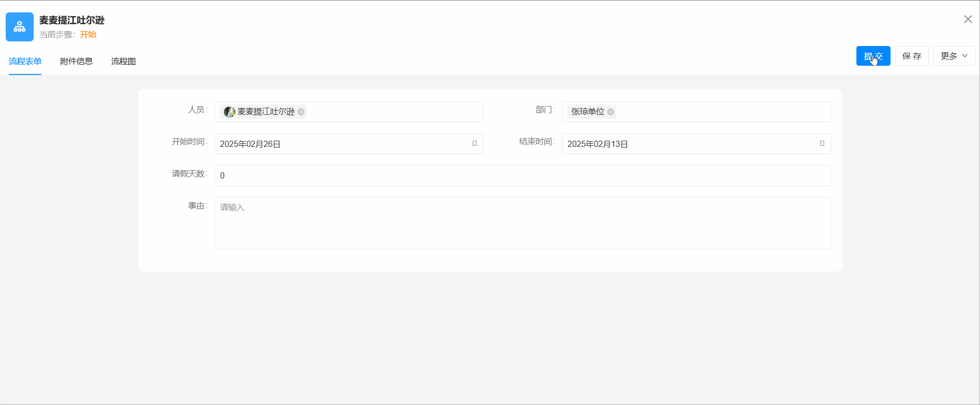
Task: Remove 麦麦提江吐尔逊 tag from 人员 field
Action: [301, 112]
